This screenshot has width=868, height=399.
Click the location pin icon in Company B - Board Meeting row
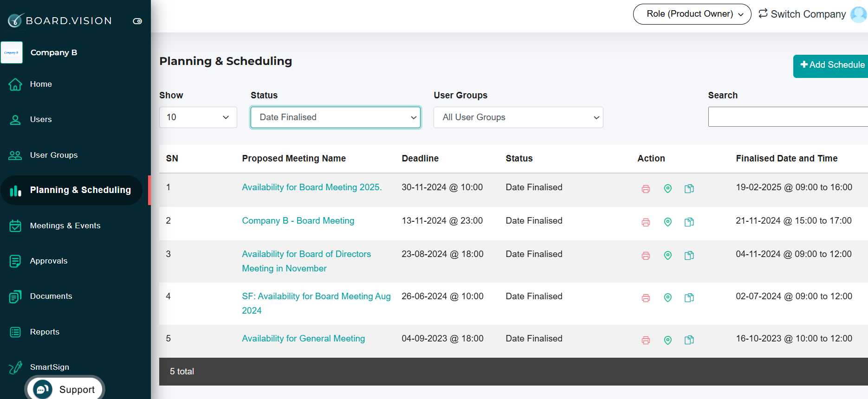tap(667, 222)
